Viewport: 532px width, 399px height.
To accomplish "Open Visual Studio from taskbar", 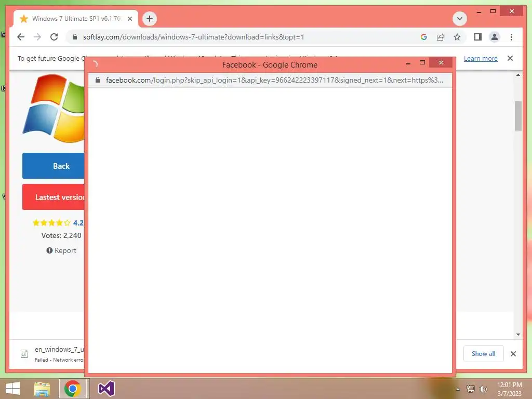I will pos(106,389).
